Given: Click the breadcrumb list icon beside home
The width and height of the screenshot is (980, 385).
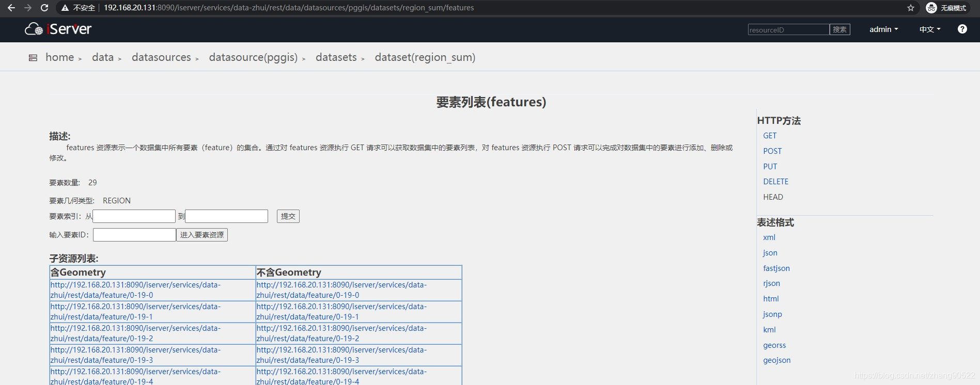Looking at the screenshot, I should (33, 58).
